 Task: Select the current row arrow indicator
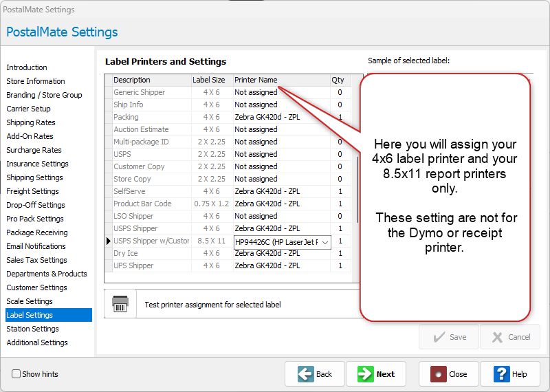[x=108, y=241]
